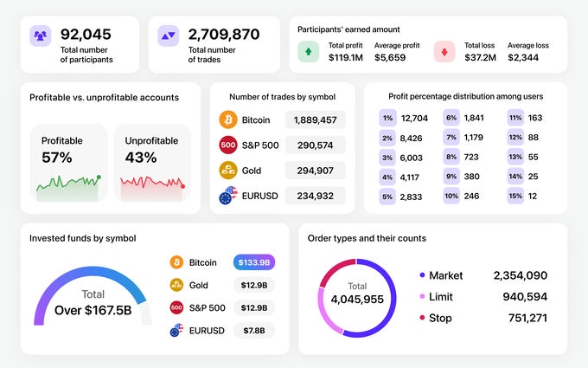Click the Bitcoin $133.9B highlighted pill
The image size is (588, 368).
pos(254,262)
